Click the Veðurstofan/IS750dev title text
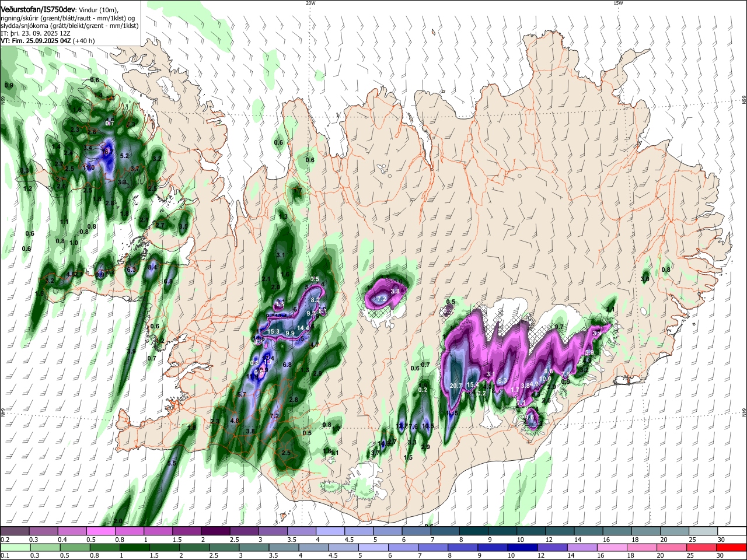747x560 pixels. click(x=38, y=9)
